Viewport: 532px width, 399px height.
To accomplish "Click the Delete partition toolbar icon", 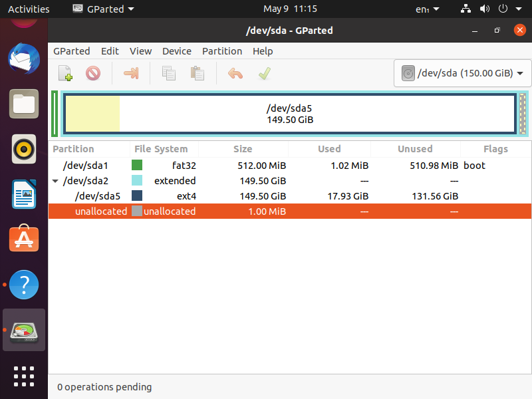I will coord(93,73).
